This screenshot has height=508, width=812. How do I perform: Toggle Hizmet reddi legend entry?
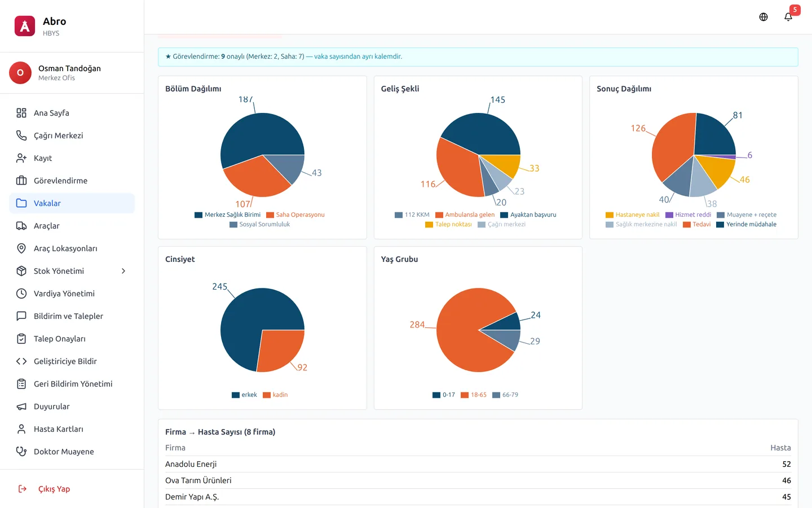coord(688,215)
